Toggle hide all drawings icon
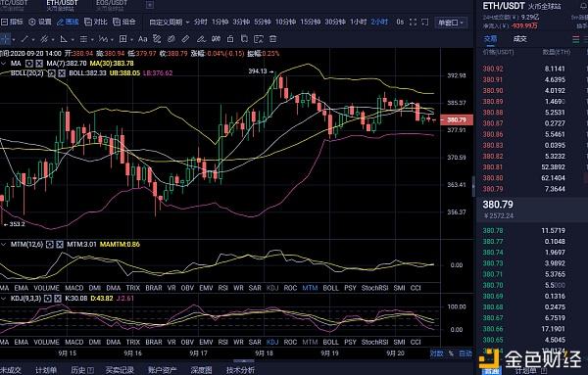This screenshot has height=375, width=588. pos(259,39)
